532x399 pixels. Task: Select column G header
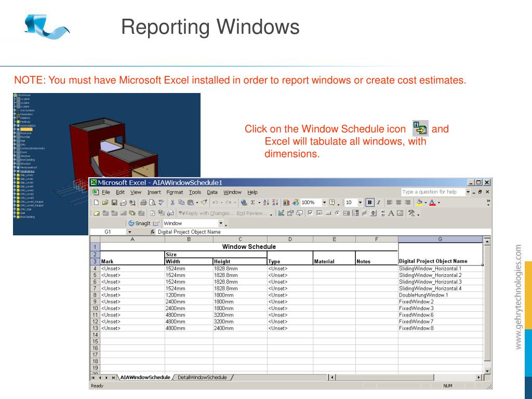click(x=440, y=239)
